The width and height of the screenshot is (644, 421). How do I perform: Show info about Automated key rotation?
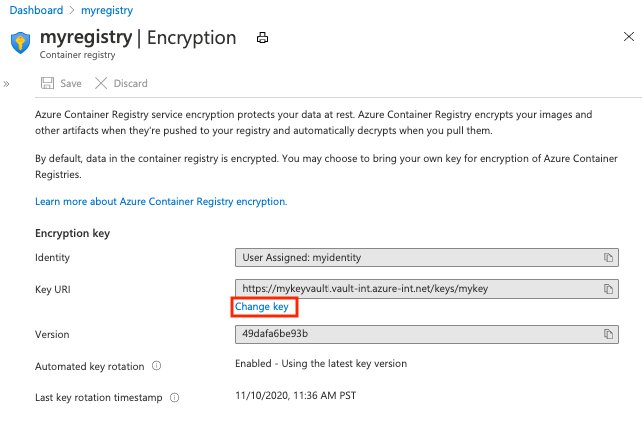click(158, 366)
